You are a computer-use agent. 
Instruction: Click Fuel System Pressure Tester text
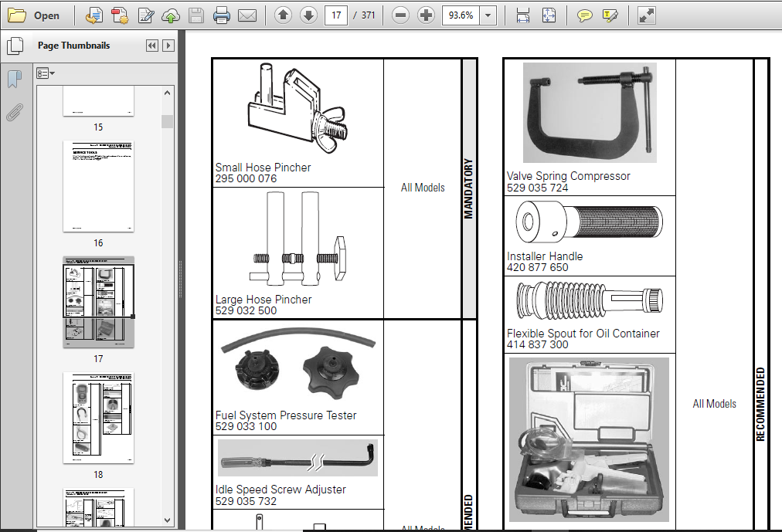[286, 415]
